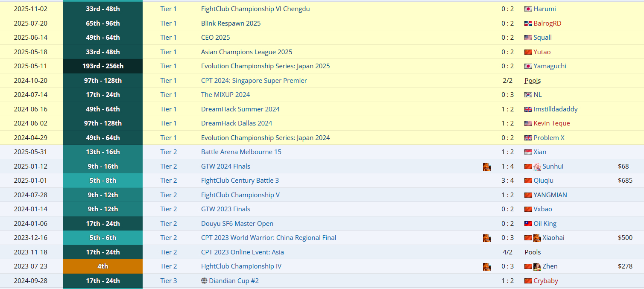Click the 13th - 16th placement cell

coord(103,152)
